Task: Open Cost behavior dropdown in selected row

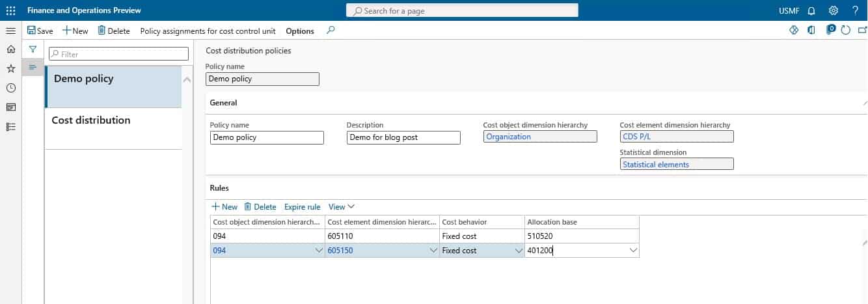Action: [x=518, y=250]
